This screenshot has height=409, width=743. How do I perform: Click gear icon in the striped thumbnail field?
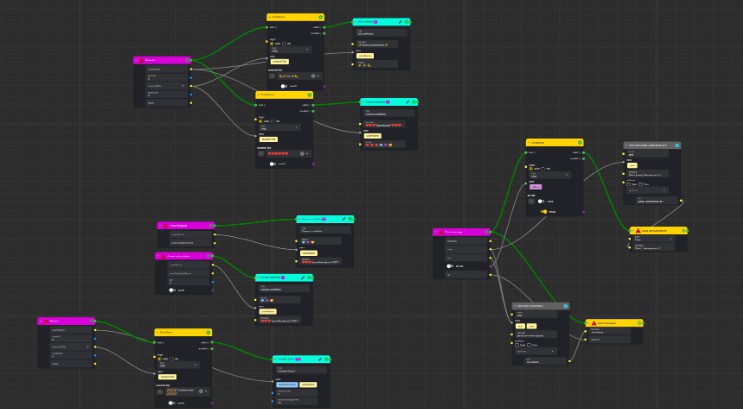(x=201, y=391)
